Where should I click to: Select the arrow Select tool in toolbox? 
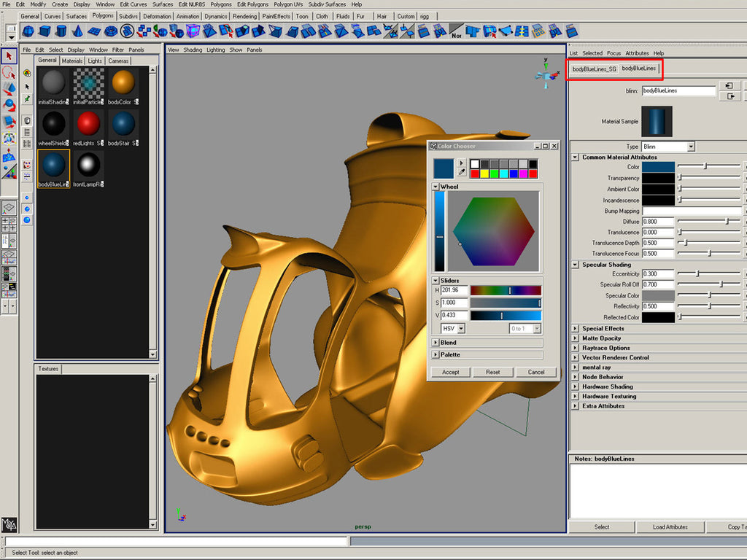(x=9, y=56)
